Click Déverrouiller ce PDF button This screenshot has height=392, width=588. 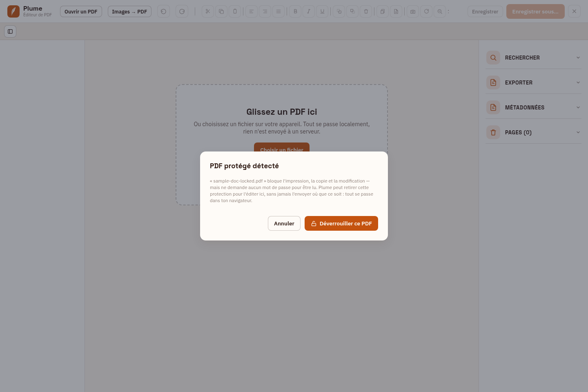(341, 223)
